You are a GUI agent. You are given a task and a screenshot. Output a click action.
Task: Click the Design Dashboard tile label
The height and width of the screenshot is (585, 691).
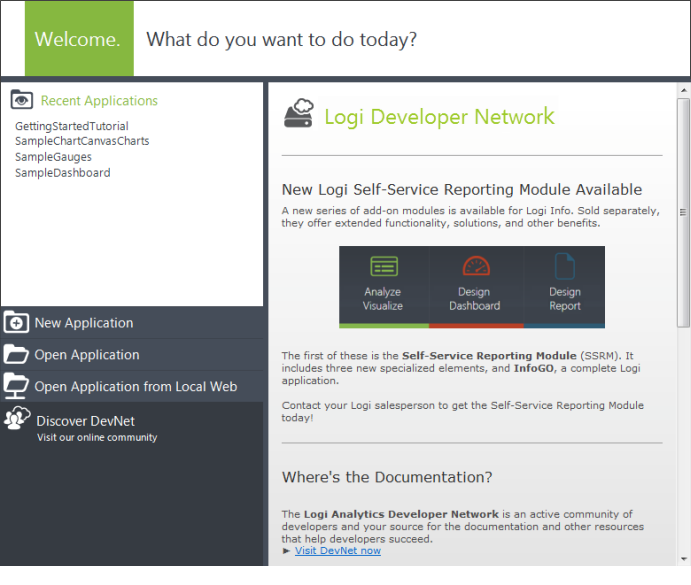475,299
